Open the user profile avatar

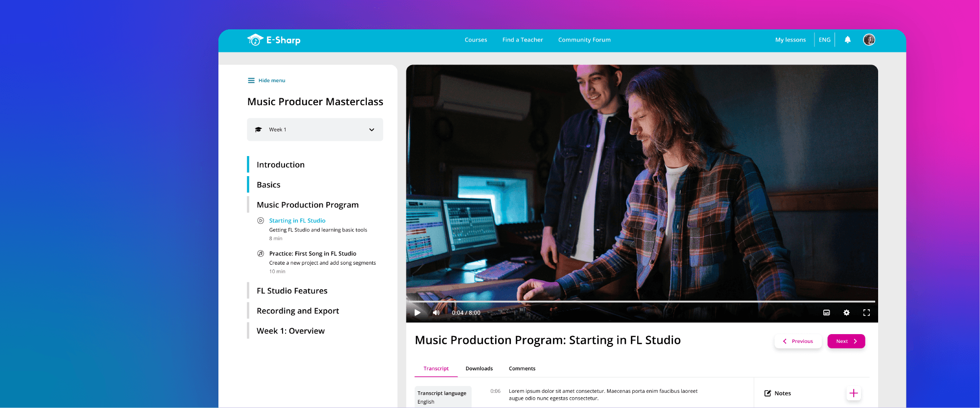[869, 40]
